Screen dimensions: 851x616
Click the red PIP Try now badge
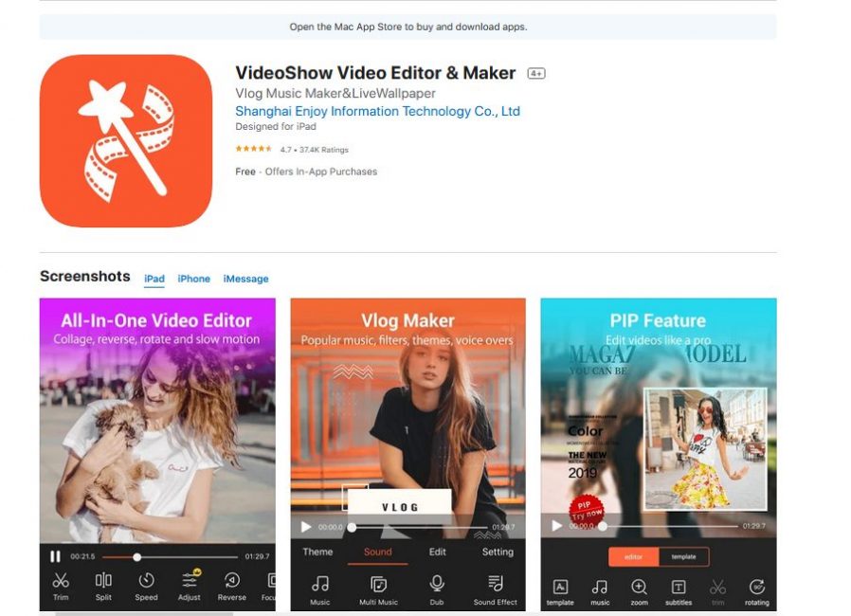coord(587,510)
